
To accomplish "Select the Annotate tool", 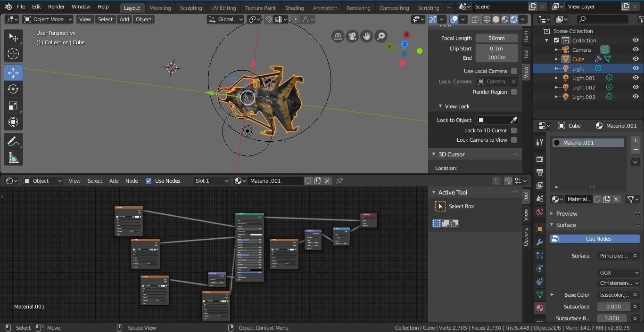I will (x=13, y=141).
